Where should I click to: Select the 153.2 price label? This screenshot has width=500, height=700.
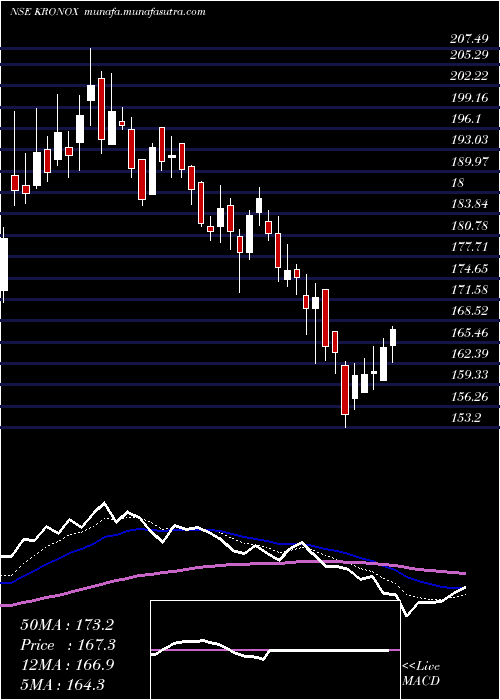point(466,418)
